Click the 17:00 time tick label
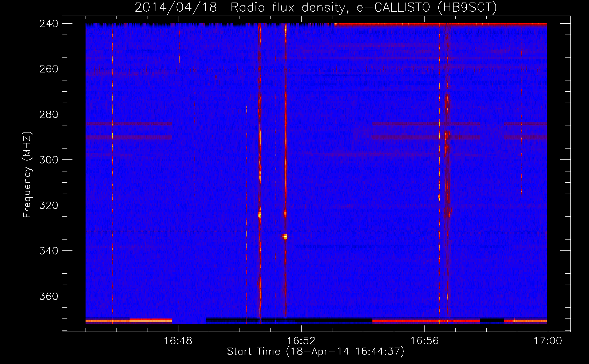Viewport: 589px width, 364px height. click(x=548, y=341)
